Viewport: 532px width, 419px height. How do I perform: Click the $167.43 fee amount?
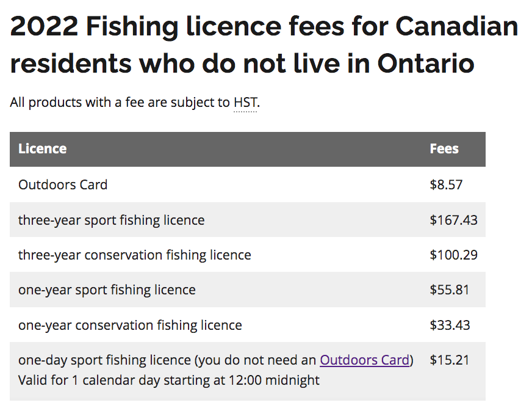point(453,220)
